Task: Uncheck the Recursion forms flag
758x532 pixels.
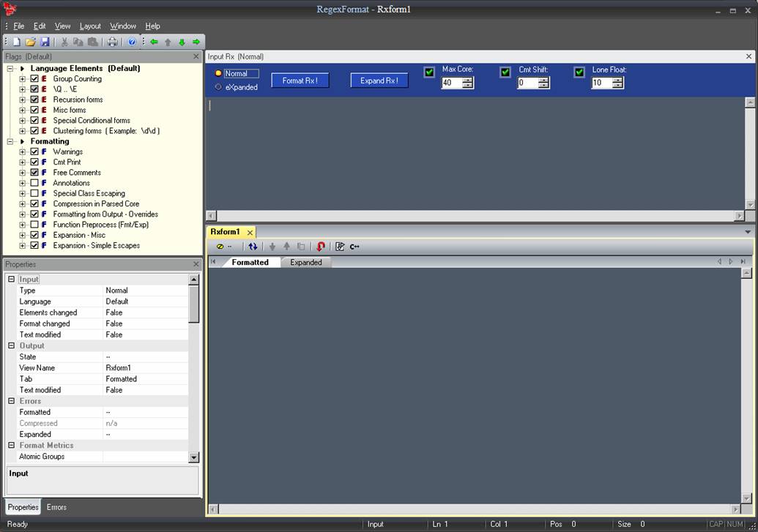Action: pos(34,100)
